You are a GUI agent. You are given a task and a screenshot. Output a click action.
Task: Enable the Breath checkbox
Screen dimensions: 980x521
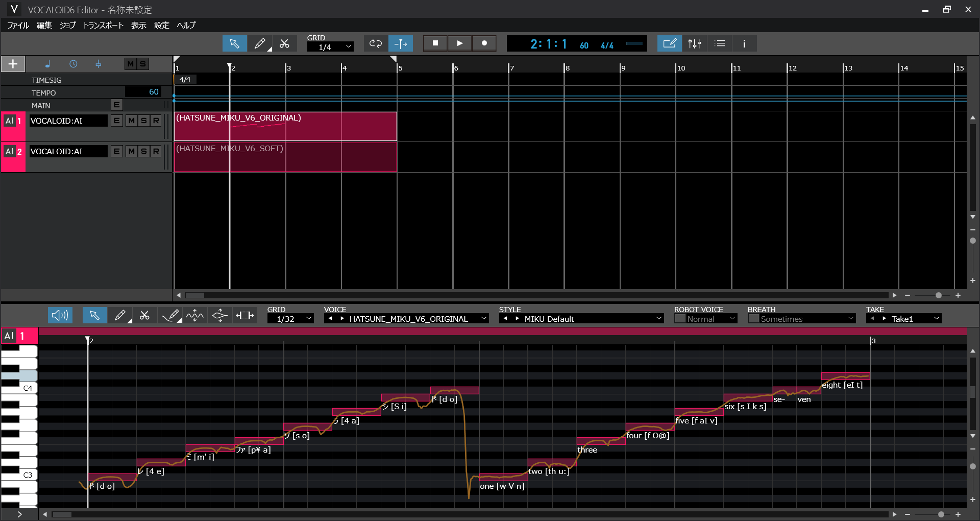753,319
